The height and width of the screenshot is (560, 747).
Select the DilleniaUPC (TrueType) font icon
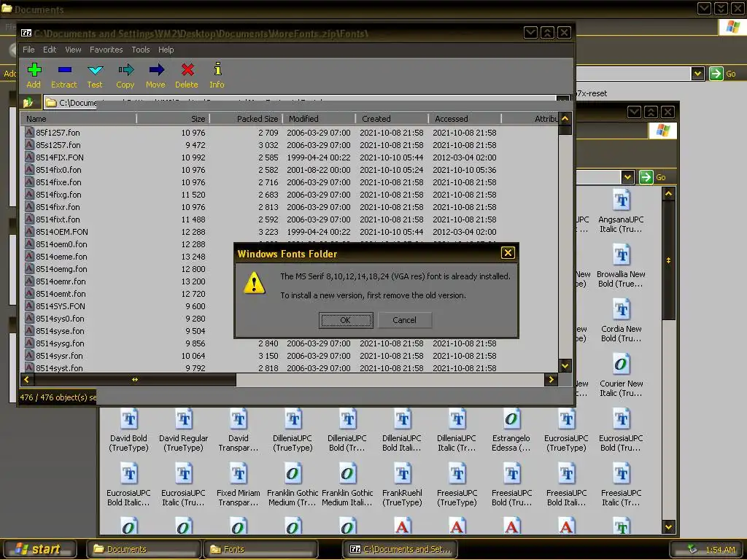(293, 419)
